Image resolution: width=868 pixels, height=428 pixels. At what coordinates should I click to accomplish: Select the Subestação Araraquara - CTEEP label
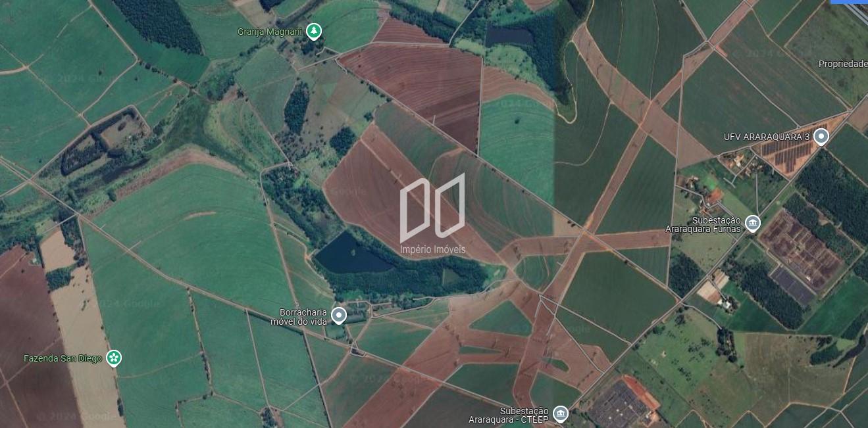click(x=509, y=414)
